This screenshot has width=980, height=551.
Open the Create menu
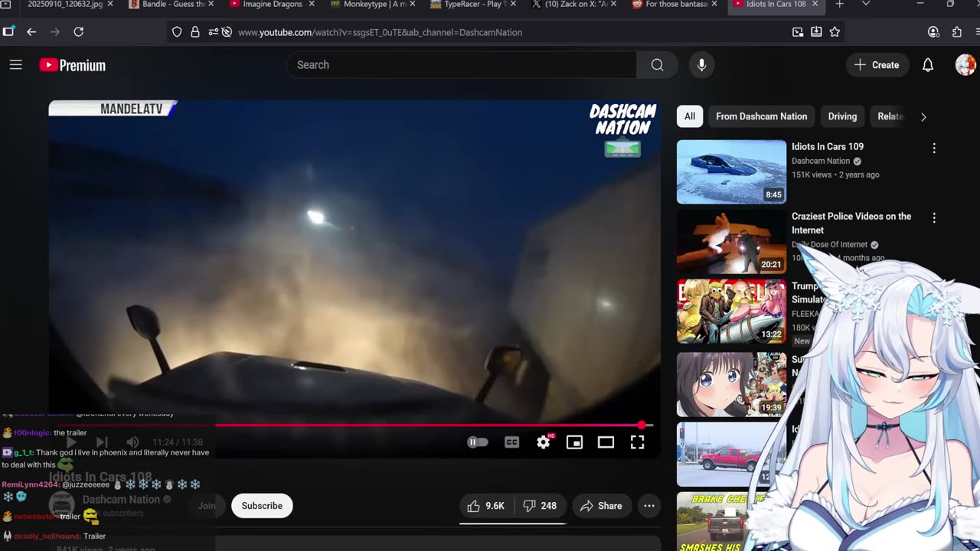[x=877, y=65]
